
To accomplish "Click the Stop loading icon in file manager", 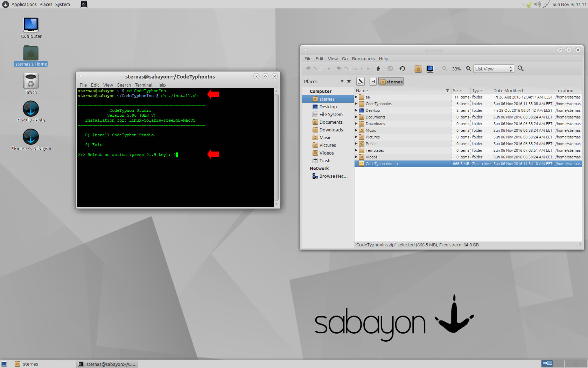I will coord(390,69).
